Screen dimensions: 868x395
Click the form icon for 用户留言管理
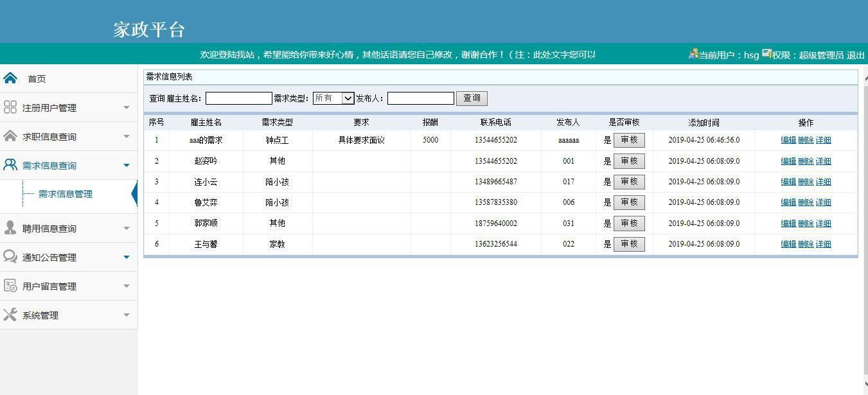[10, 286]
